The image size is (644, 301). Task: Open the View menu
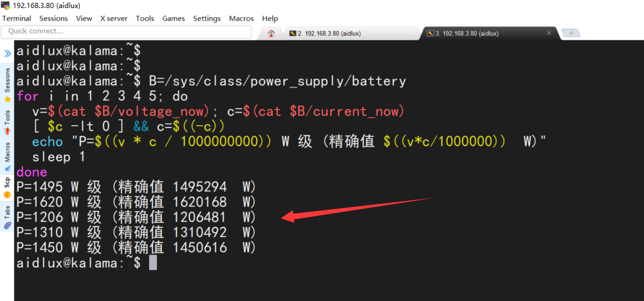click(84, 18)
